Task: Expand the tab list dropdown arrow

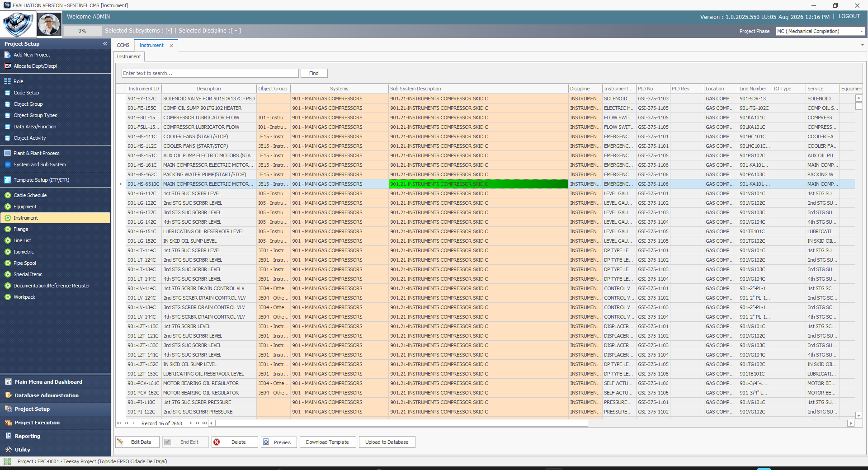Action: (x=862, y=45)
